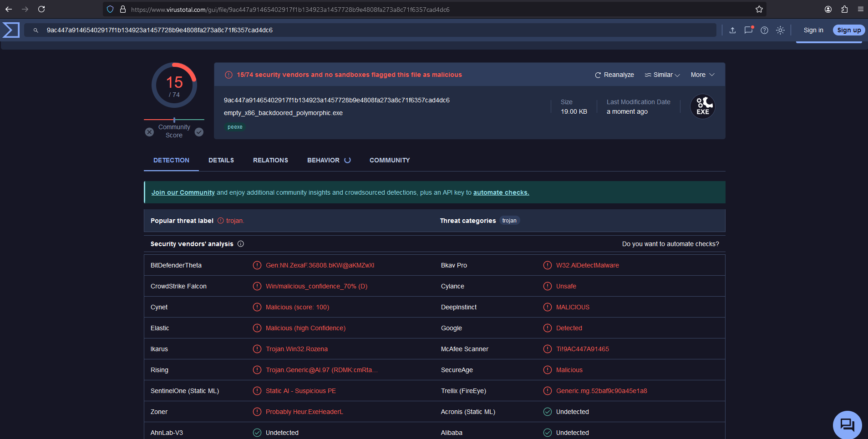Click the search magnifier icon
Viewport: 868px width, 439px height.
(36, 30)
